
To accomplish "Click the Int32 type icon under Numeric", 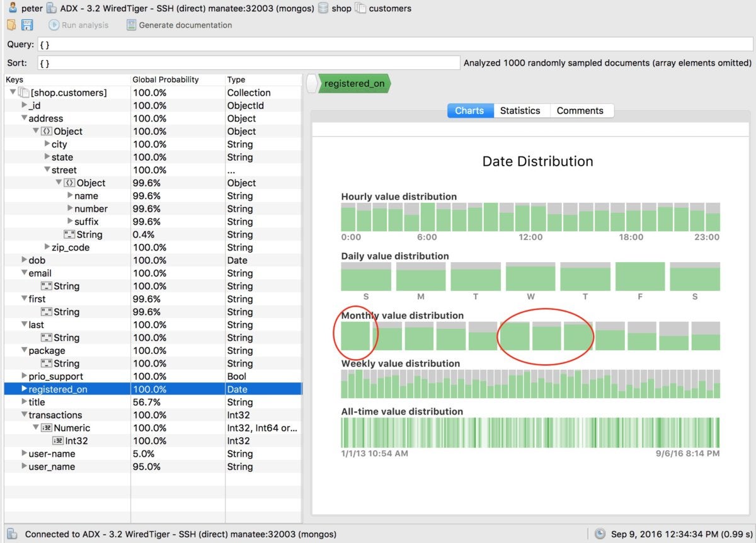I will click(x=58, y=441).
